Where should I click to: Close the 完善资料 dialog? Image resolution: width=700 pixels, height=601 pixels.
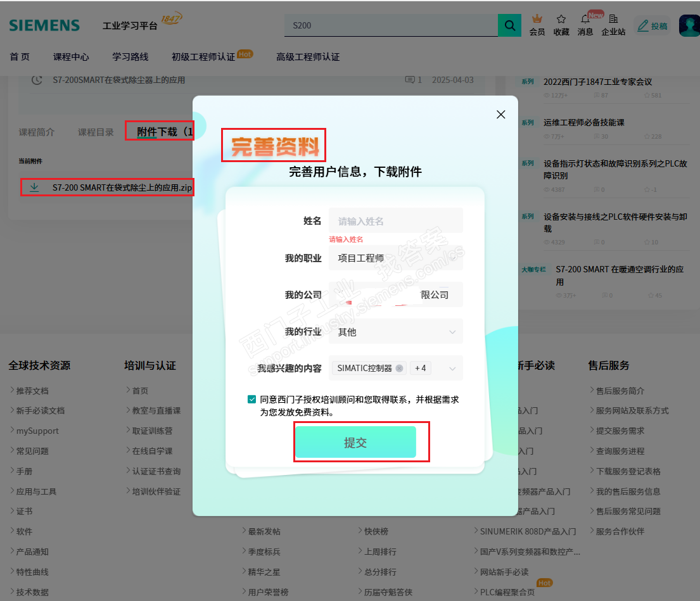point(501,115)
